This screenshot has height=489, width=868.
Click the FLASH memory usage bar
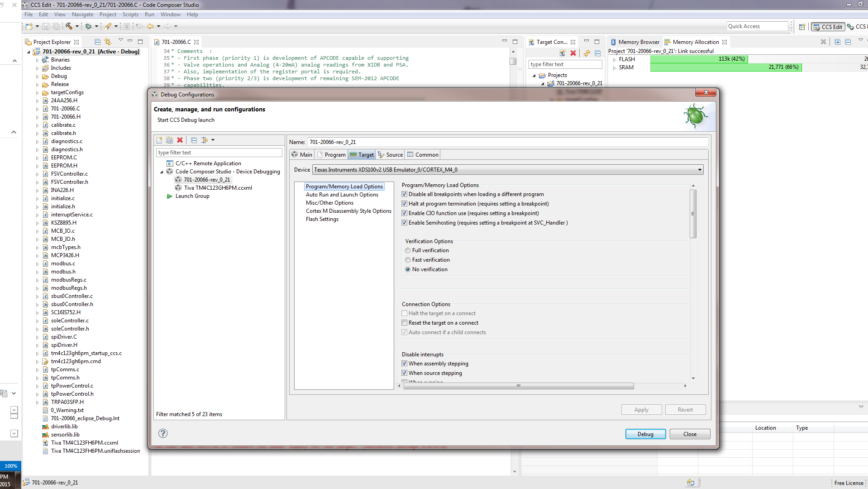click(699, 59)
